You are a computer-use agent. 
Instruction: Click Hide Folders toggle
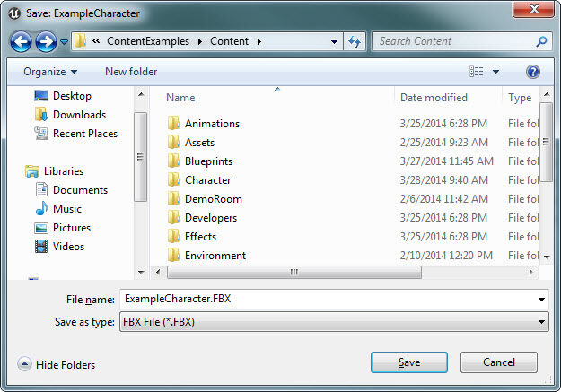pos(57,365)
